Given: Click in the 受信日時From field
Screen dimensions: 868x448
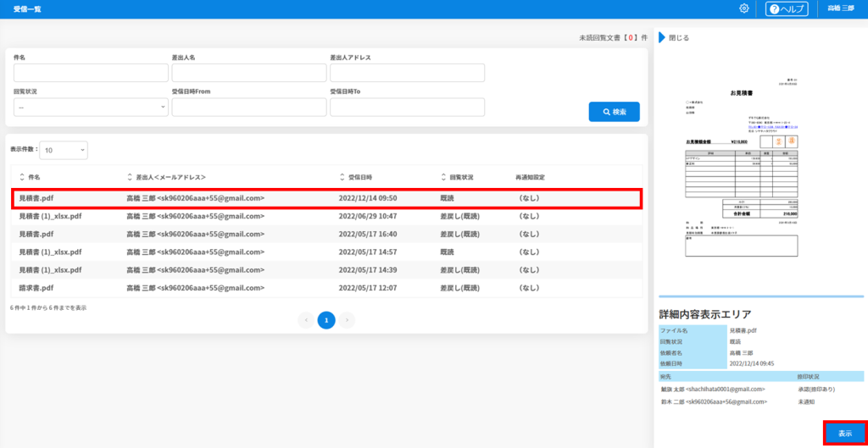Looking at the screenshot, I should (x=249, y=108).
